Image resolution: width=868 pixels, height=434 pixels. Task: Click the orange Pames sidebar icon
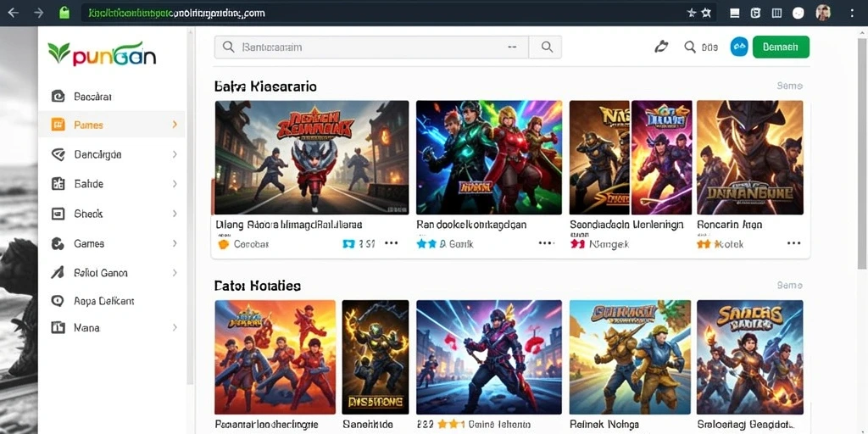tap(58, 125)
